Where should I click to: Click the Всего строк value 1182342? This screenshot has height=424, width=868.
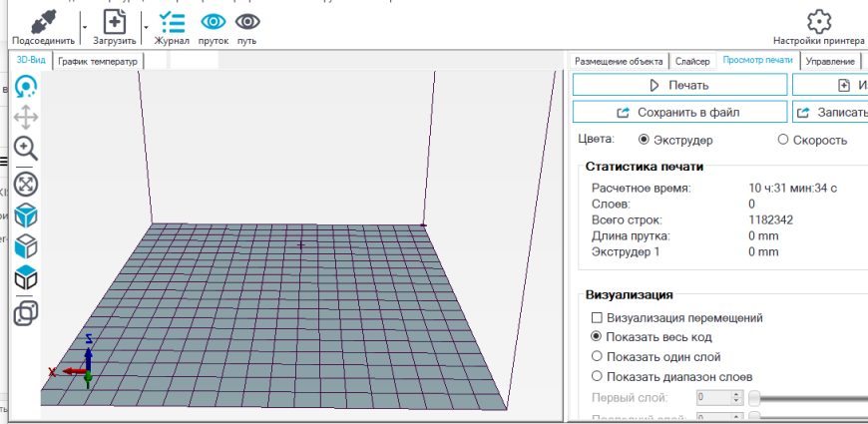pos(770,220)
